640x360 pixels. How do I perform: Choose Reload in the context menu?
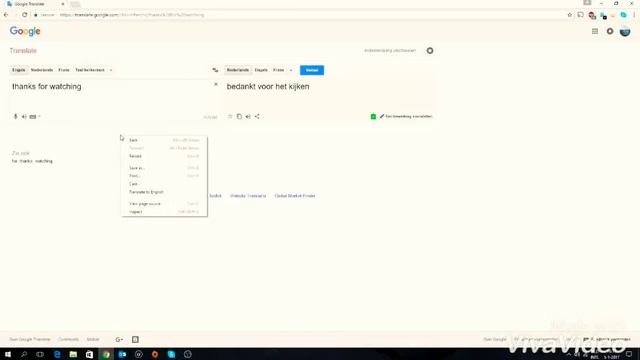164,156
